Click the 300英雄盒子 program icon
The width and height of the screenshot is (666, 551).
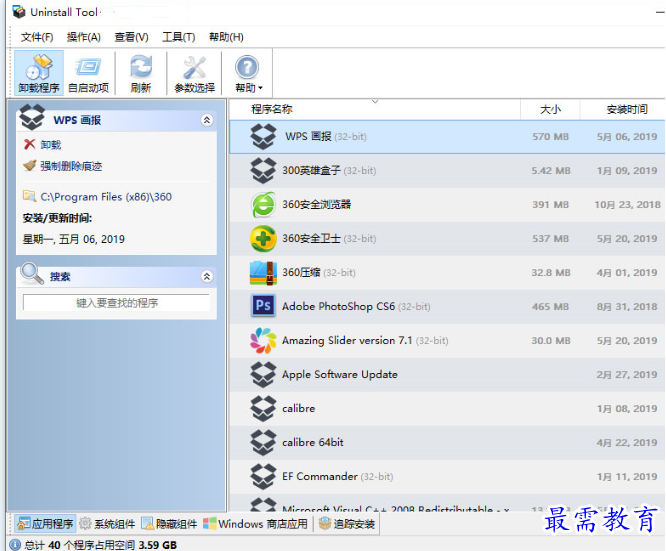[x=263, y=170]
